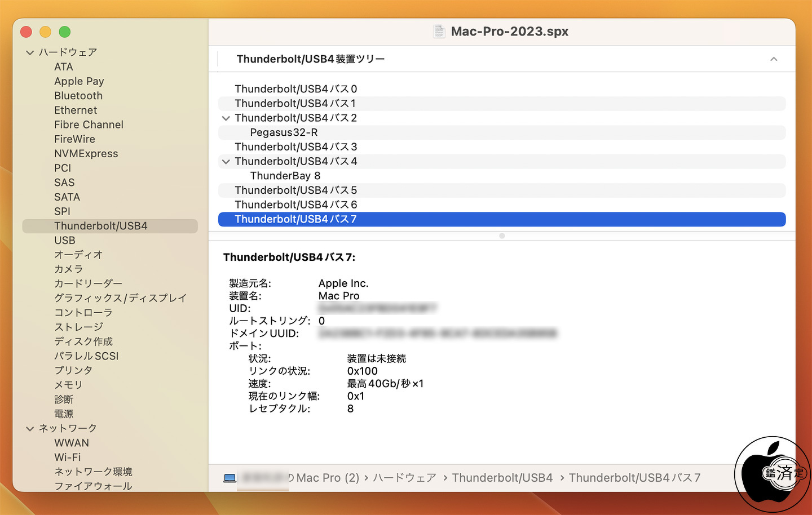Collapse Thunderbolt/USB4 バス 2 tree node
Viewport: 812px width, 515px height.
tap(226, 118)
